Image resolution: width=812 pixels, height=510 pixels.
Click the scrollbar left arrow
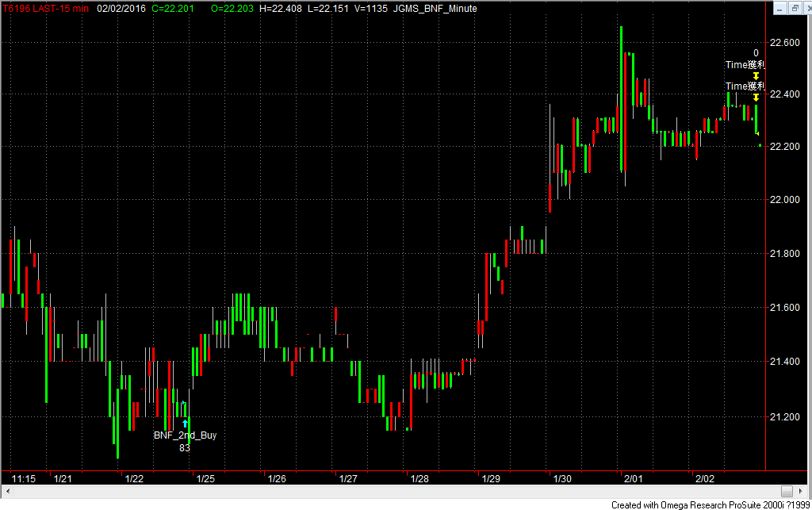pos(6,491)
